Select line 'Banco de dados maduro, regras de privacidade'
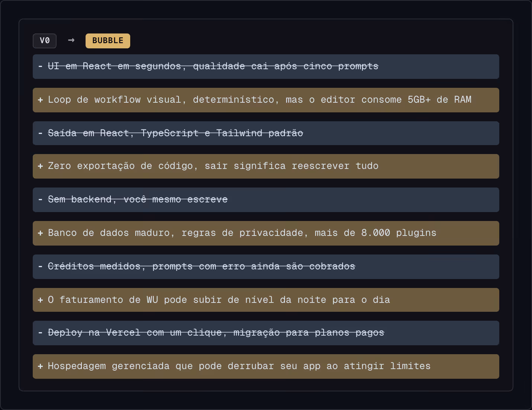Viewport: 532px width, 410px height. pos(266,233)
